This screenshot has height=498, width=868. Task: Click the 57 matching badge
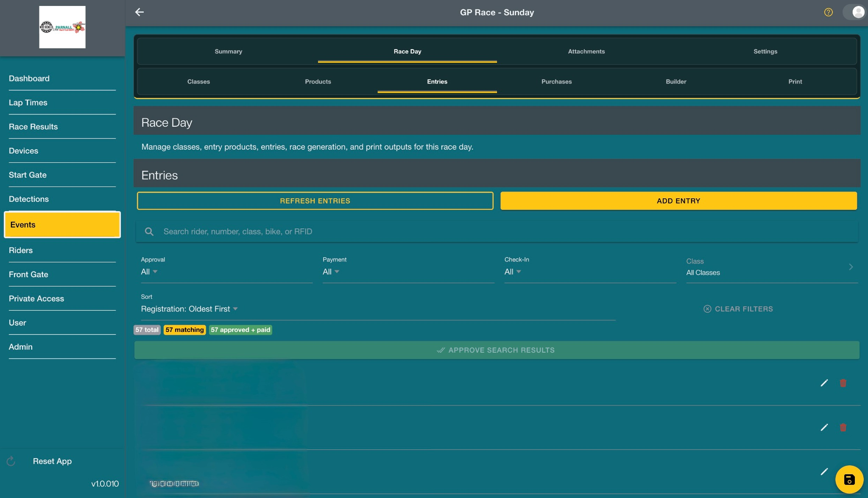[184, 330]
